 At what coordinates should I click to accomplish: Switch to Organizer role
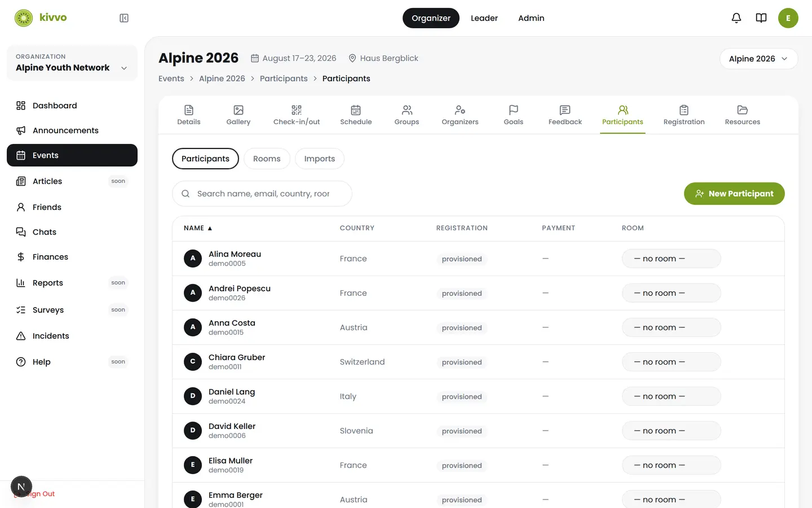[431, 18]
